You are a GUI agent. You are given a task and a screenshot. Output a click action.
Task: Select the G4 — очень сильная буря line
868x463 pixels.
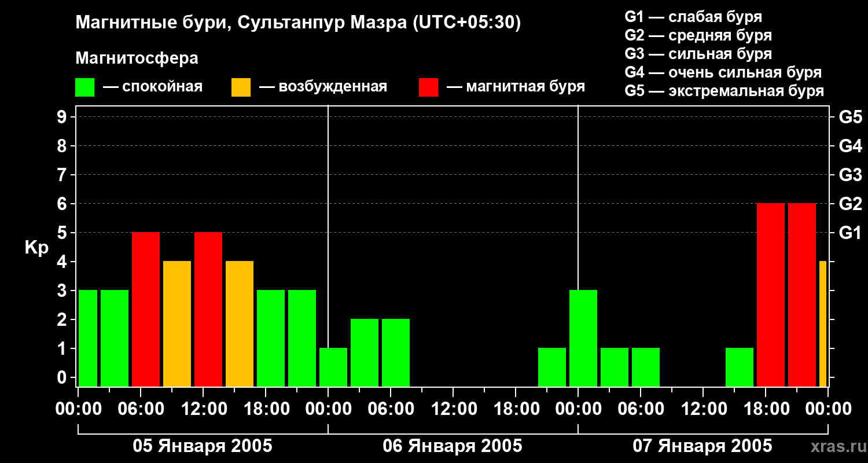723,72
